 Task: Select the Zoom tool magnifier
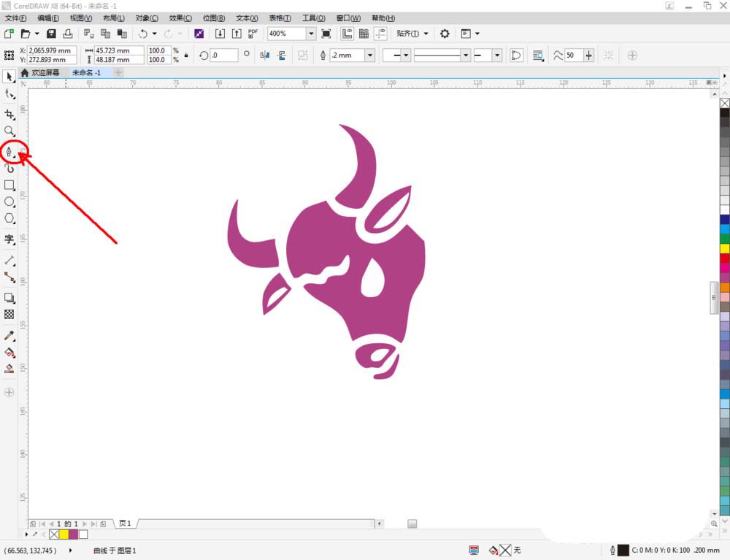point(9,131)
